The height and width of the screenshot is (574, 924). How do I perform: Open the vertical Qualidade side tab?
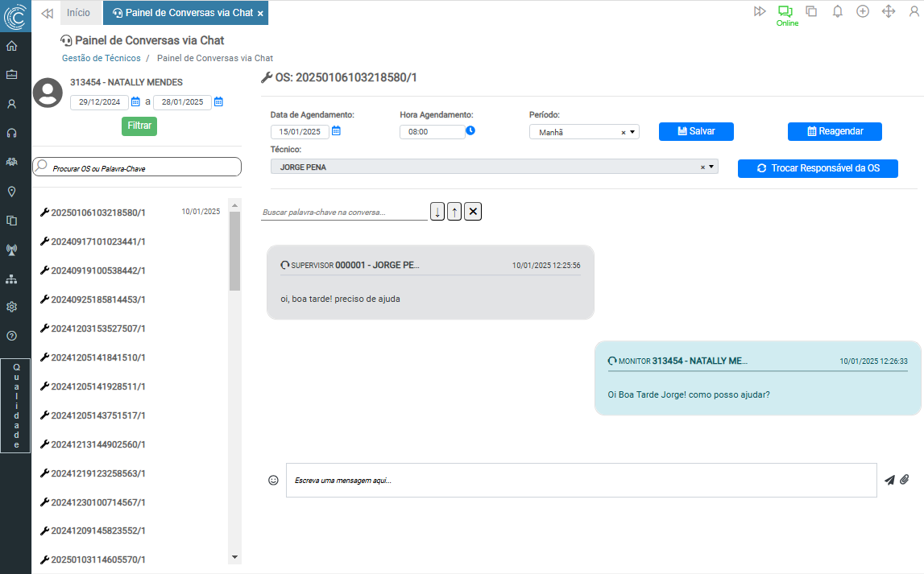pyautogui.click(x=16, y=406)
